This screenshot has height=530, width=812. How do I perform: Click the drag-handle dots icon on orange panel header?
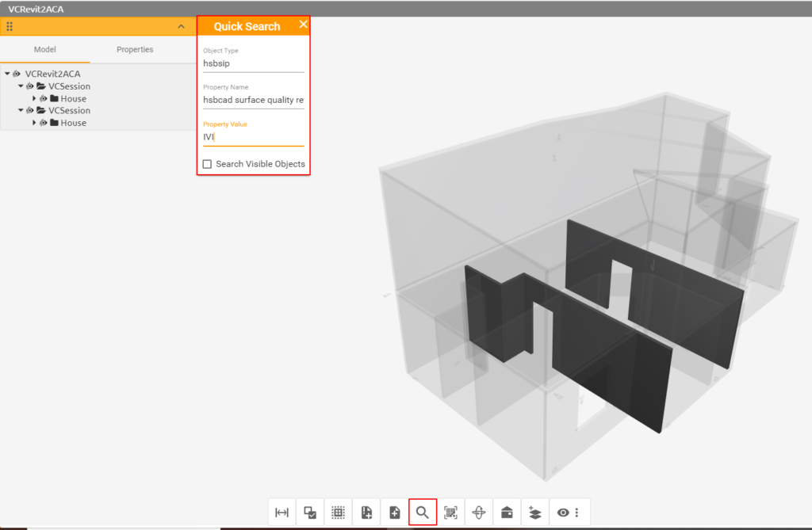[10, 26]
